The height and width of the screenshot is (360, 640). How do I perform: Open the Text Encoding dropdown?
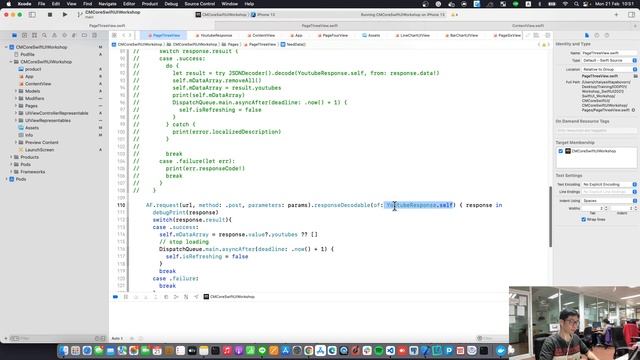pos(609,184)
